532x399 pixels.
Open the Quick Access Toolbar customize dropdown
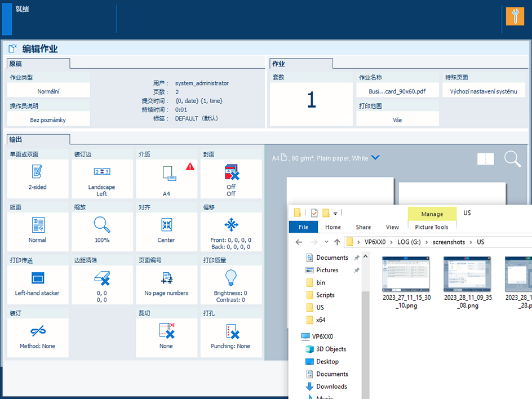[335, 213]
